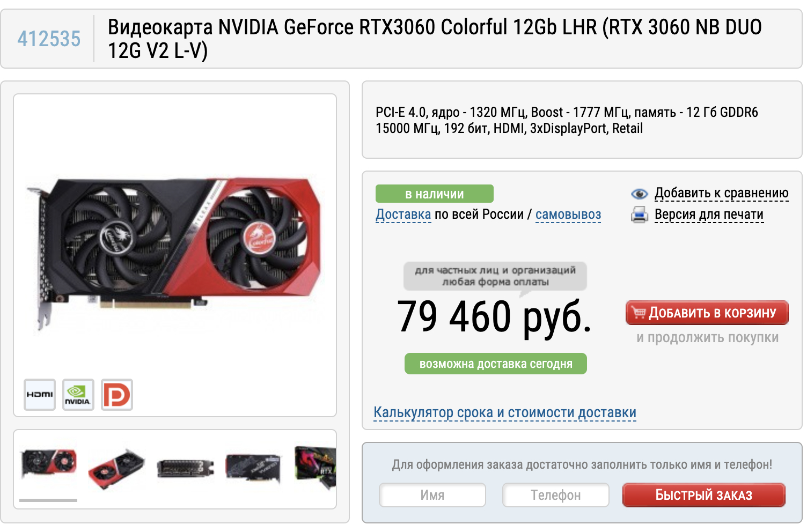This screenshot has width=807, height=532.
Task: Open the delivery cost calculator link
Action: coord(505,412)
